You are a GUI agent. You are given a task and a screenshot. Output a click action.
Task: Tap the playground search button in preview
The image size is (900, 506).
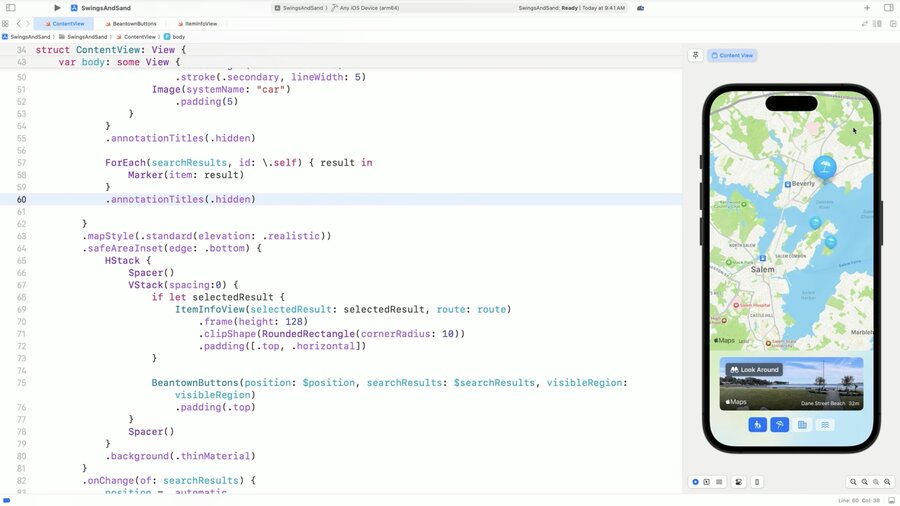[758, 425]
